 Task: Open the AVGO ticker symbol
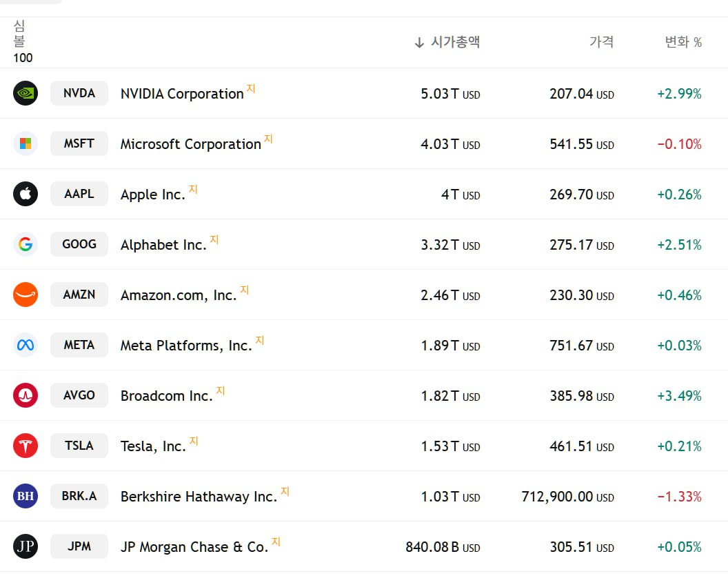(x=79, y=395)
